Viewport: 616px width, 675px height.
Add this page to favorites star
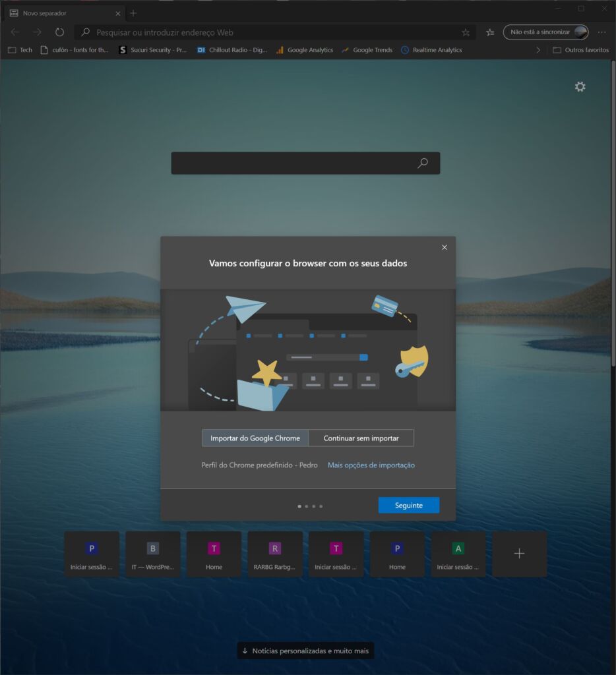pyautogui.click(x=466, y=32)
